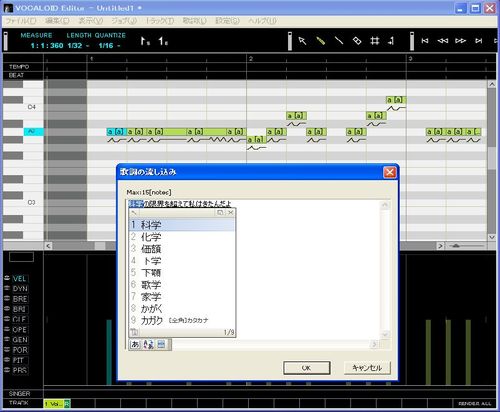Choose candidate 3 価額

(182, 249)
